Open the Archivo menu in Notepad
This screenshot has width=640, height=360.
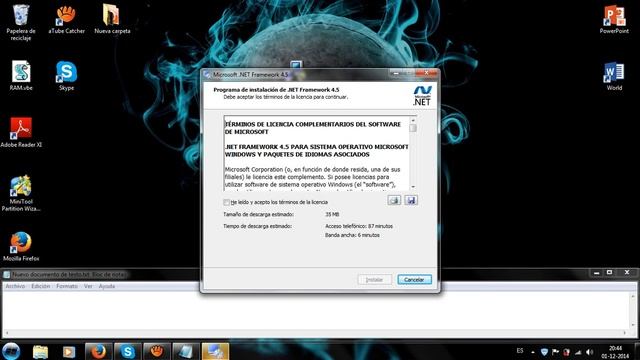click(x=16, y=286)
